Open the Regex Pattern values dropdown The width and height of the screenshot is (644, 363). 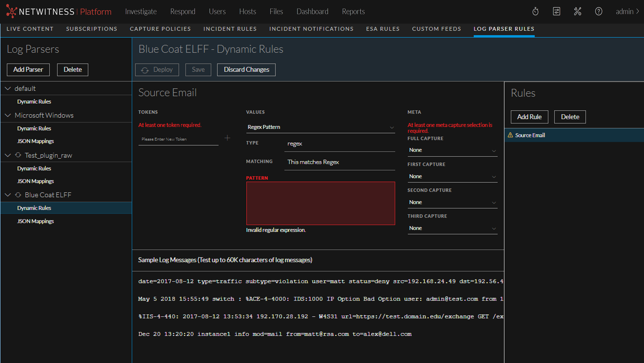coord(320,127)
